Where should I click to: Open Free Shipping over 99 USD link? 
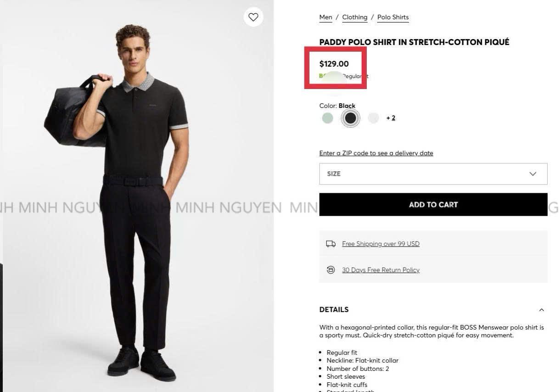click(381, 244)
